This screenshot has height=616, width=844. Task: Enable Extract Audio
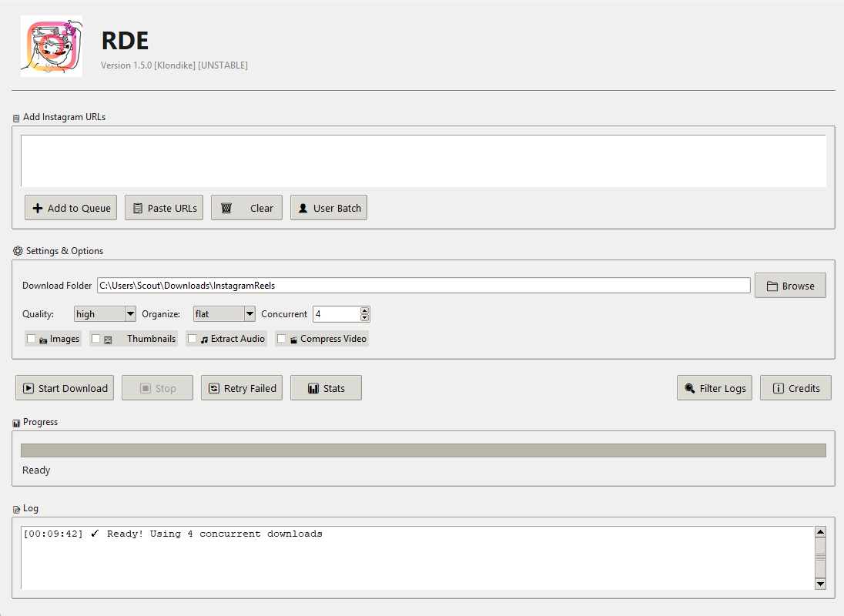point(192,338)
